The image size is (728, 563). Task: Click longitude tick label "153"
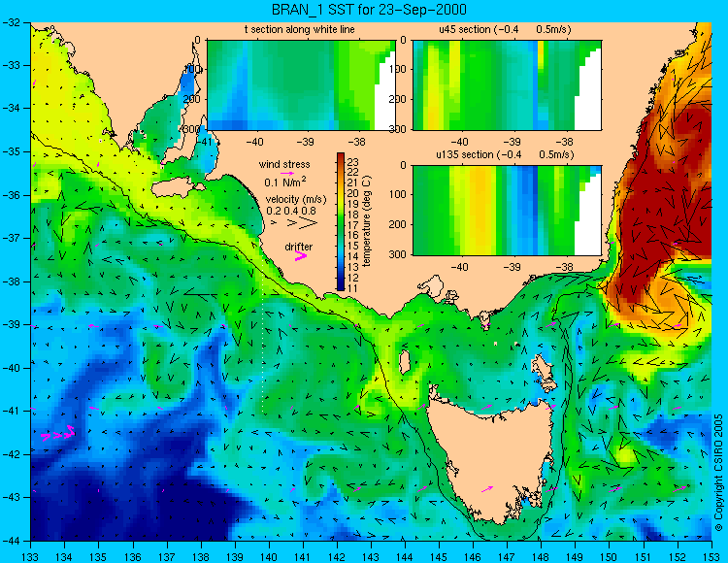click(711, 556)
